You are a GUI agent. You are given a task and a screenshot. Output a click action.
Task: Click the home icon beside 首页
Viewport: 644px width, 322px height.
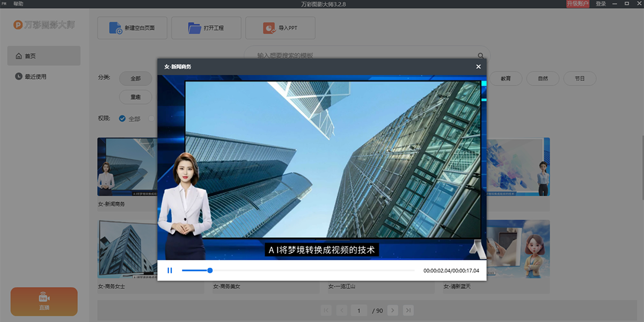[x=19, y=56]
